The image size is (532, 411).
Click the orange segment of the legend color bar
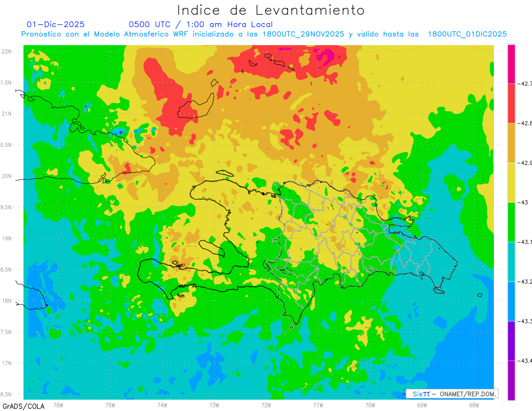(511, 143)
